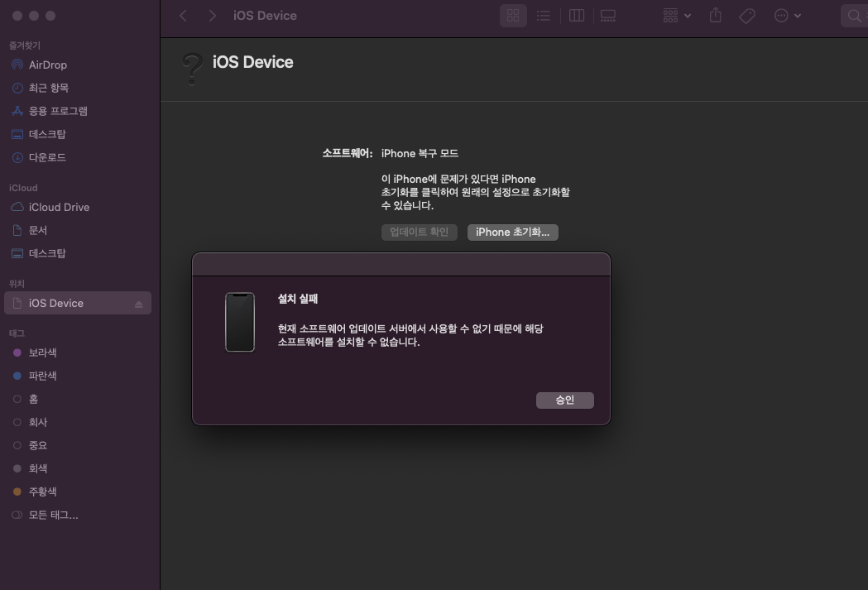Select iOS Device in the sidebar

[x=78, y=304]
